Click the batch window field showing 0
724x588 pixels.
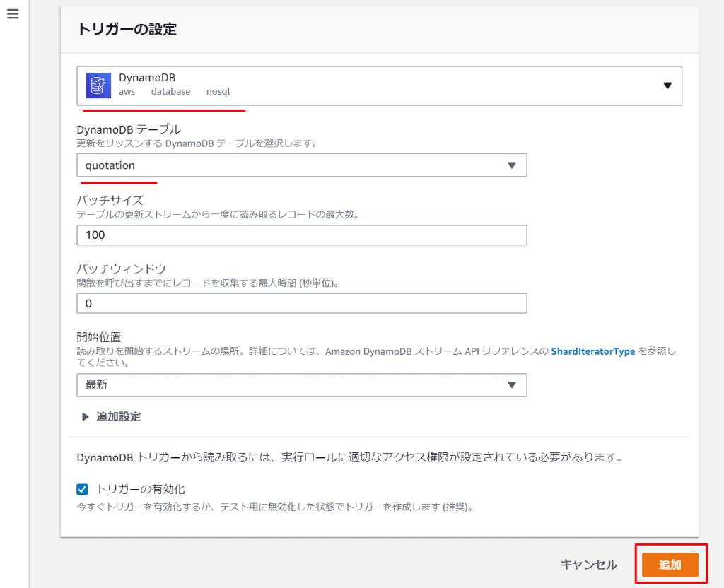tap(301, 303)
